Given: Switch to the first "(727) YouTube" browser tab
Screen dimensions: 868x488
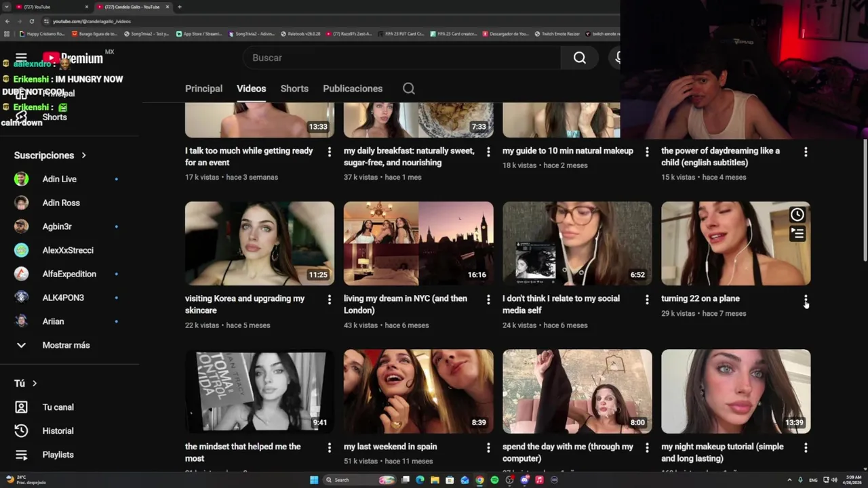Looking at the screenshot, I should click(x=51, y=7).
